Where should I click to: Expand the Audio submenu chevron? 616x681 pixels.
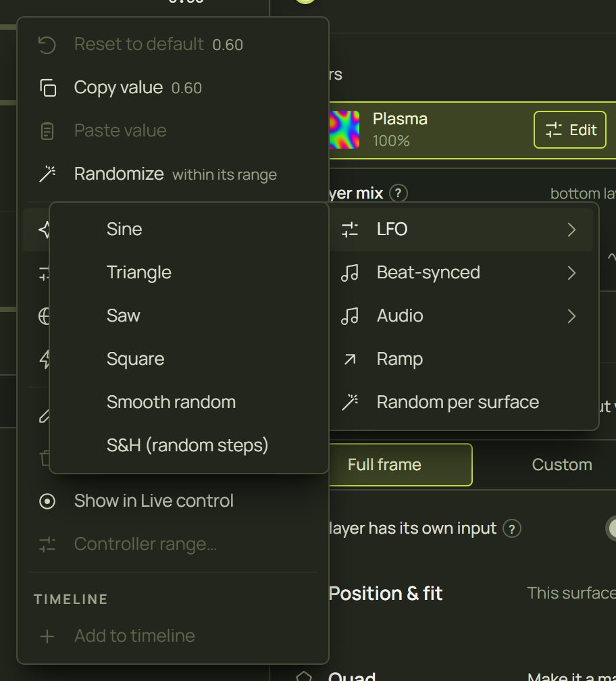point(571,316)
